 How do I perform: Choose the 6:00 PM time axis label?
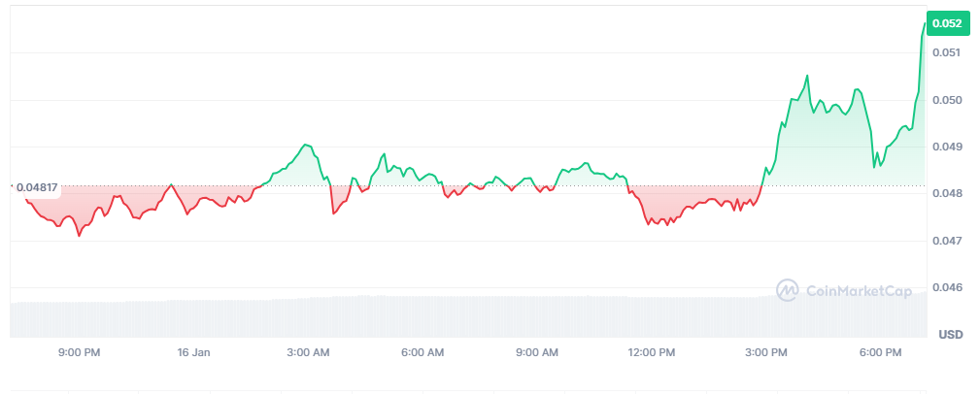881,352
